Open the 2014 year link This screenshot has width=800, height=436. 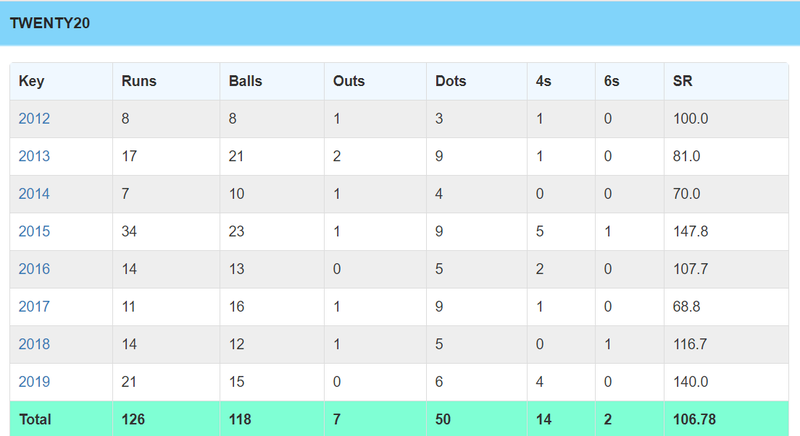point(34,194)
